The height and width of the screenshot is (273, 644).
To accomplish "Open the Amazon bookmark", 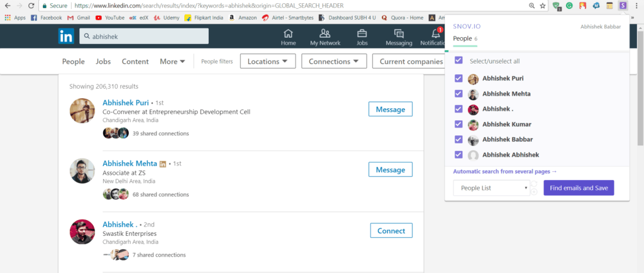I will (243, 18).
